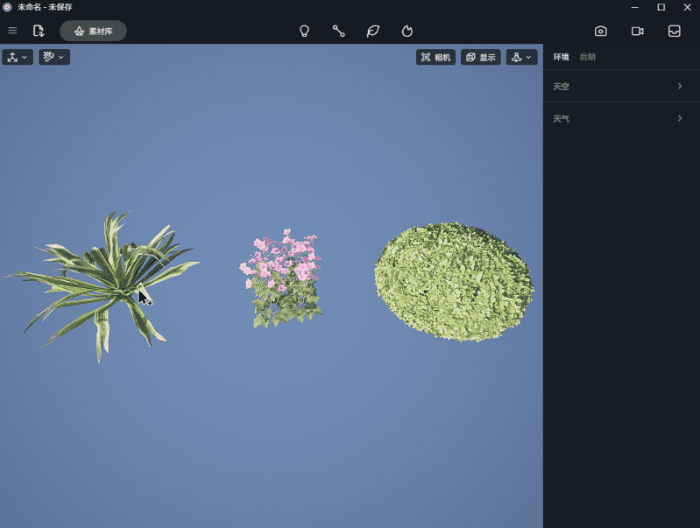This screenshot has width=700, height=528.
Task: Select the light bulb lighting icon
Action: pos(304,31)
